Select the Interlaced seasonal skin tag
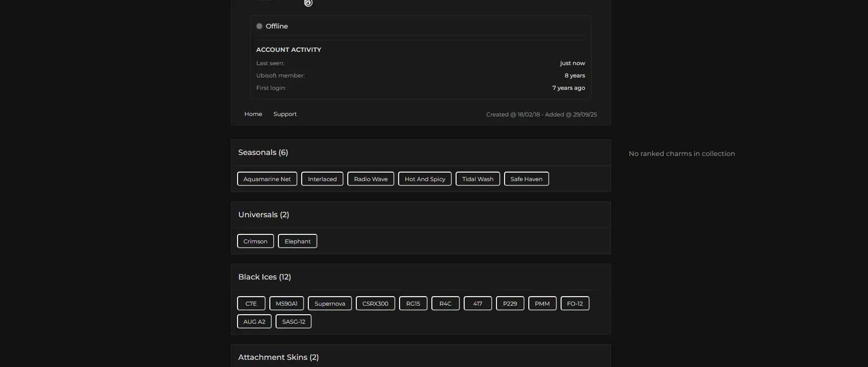Image resolution: width=868 pixels, height=367 pixels. click(x=322, y=179)
